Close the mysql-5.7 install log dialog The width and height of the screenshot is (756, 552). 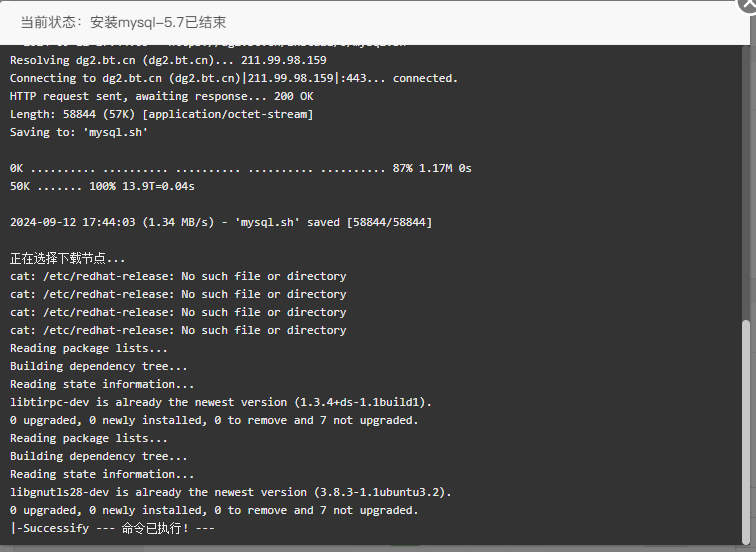click(748, 5)
